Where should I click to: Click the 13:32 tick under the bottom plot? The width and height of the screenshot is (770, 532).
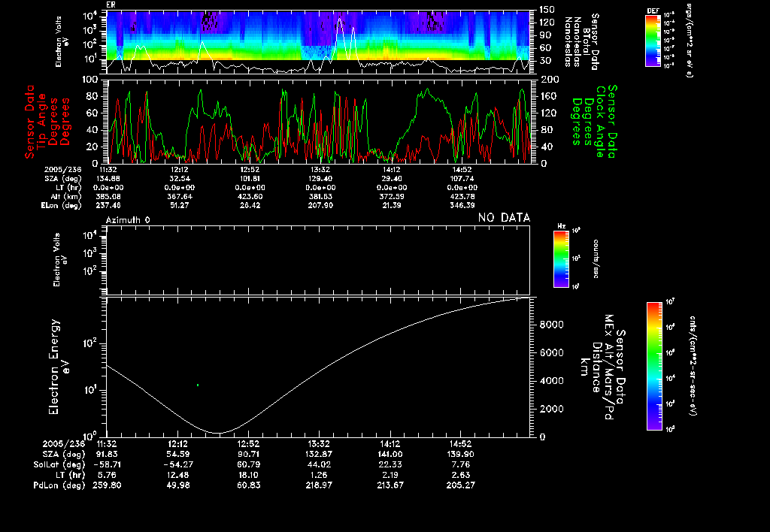tap(320, 444)
